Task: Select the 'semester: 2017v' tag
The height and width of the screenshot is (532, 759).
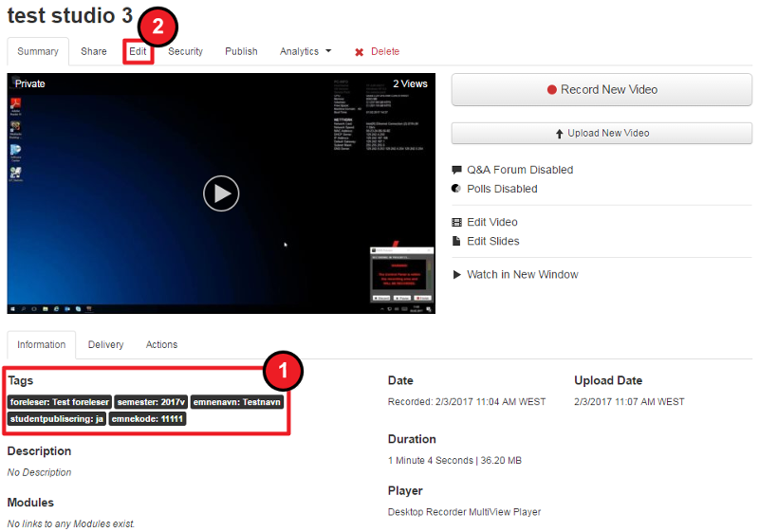Action: coord(151,402)
